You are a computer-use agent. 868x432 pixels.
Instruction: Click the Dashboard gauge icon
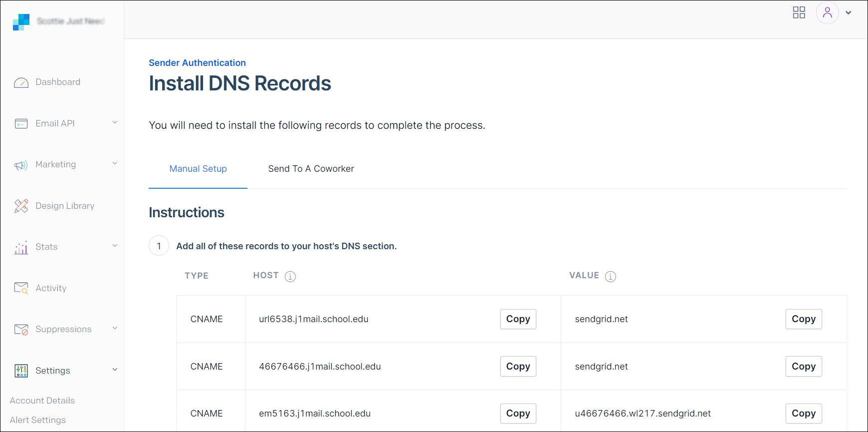click(21, 82)
